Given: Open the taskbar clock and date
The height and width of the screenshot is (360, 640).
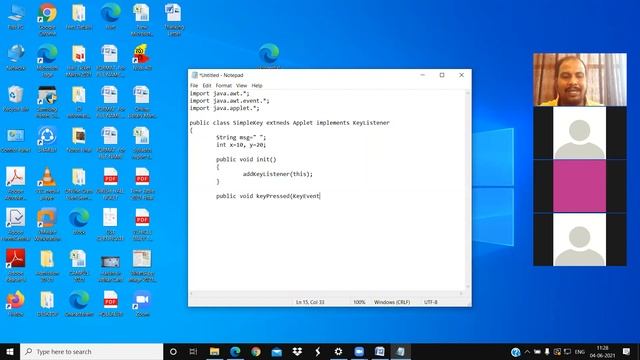Looking at the screenshot, I should click(602, 351).
